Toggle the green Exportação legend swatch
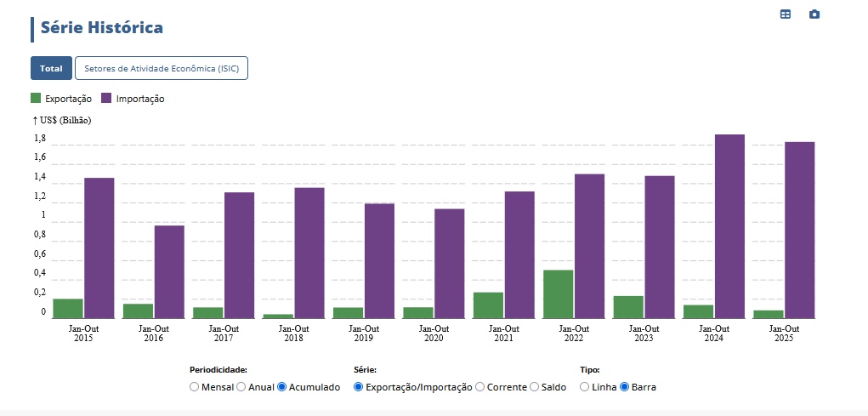 pyautogui.click(x=36, y=99)
